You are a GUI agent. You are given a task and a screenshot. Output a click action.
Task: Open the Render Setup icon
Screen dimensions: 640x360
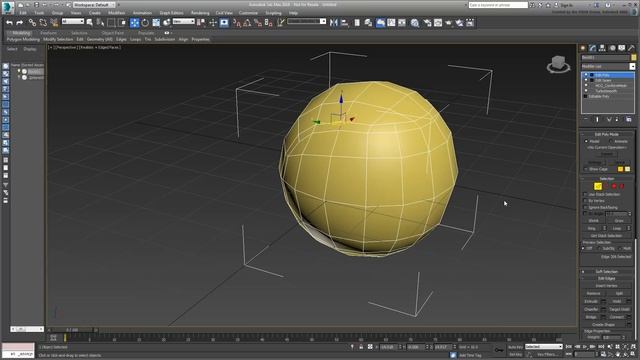point(427,22)
